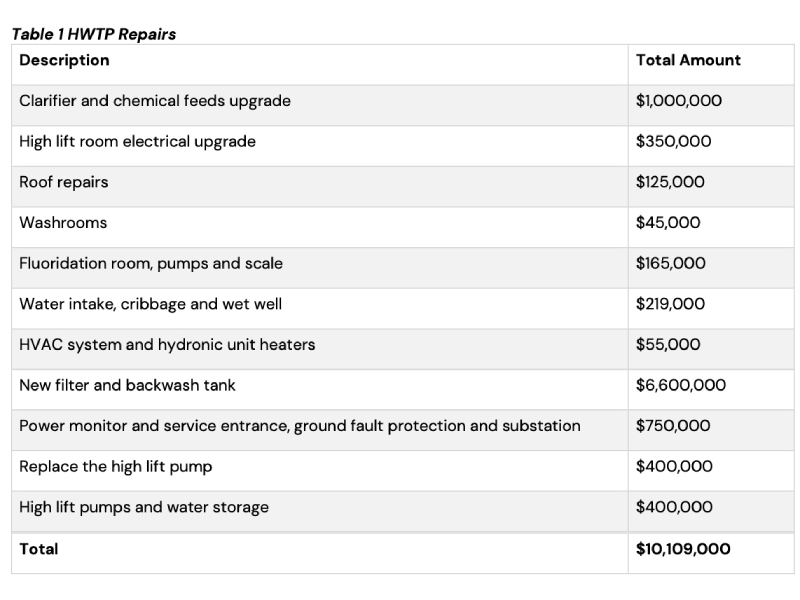
Task: Select the $125,000 amount cell
Action: [670, 182]
